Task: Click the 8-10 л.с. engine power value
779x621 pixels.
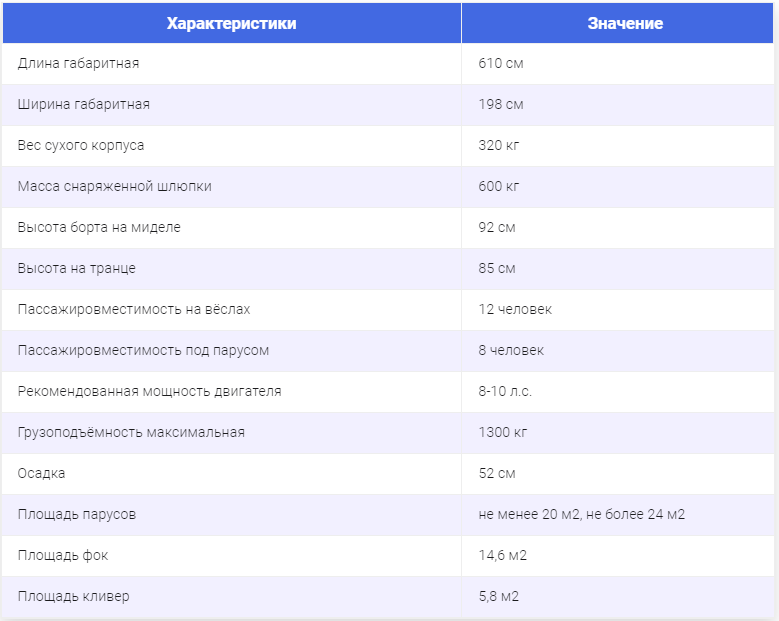Action: 505,391
